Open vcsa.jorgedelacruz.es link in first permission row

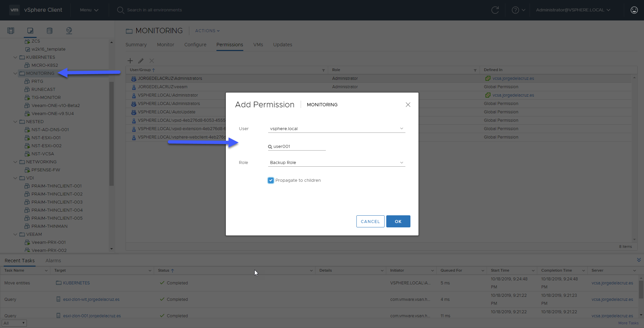[513, 78]
